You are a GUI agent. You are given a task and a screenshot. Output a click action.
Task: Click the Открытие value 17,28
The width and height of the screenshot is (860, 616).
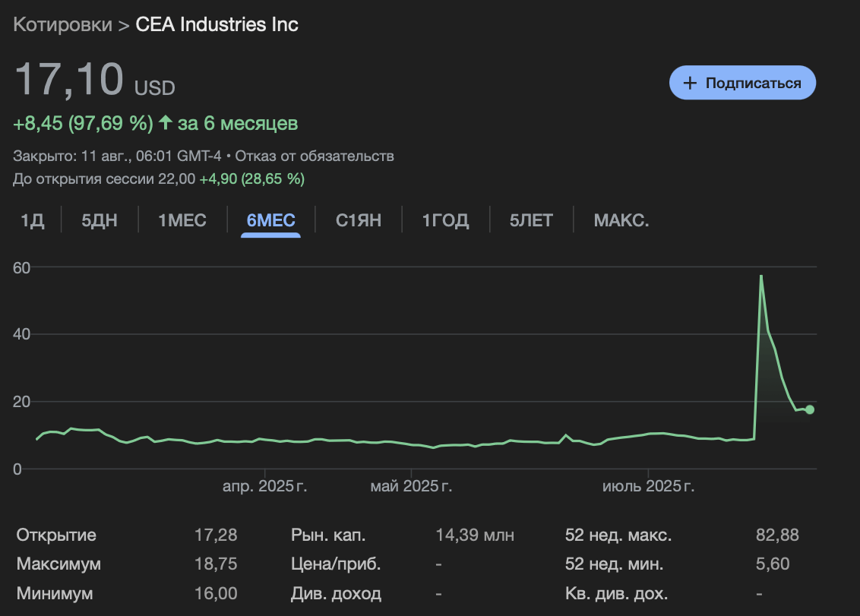216,535
